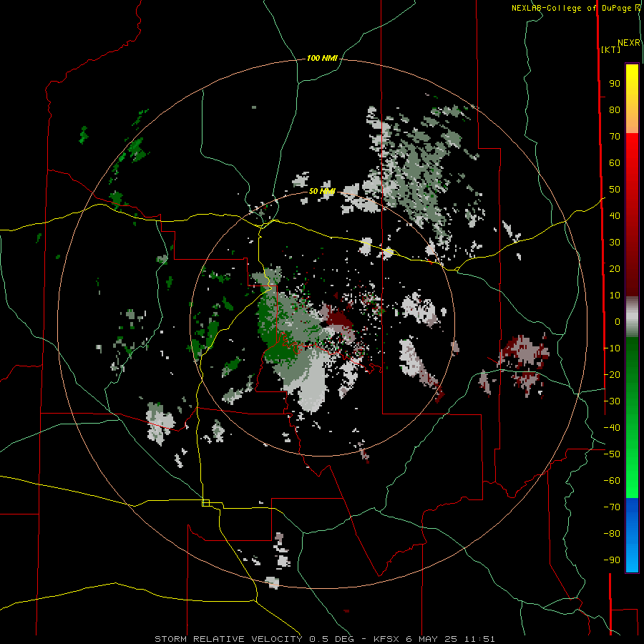
Task: Click the 60 value on velocity scale
Action: coord(615,162)
